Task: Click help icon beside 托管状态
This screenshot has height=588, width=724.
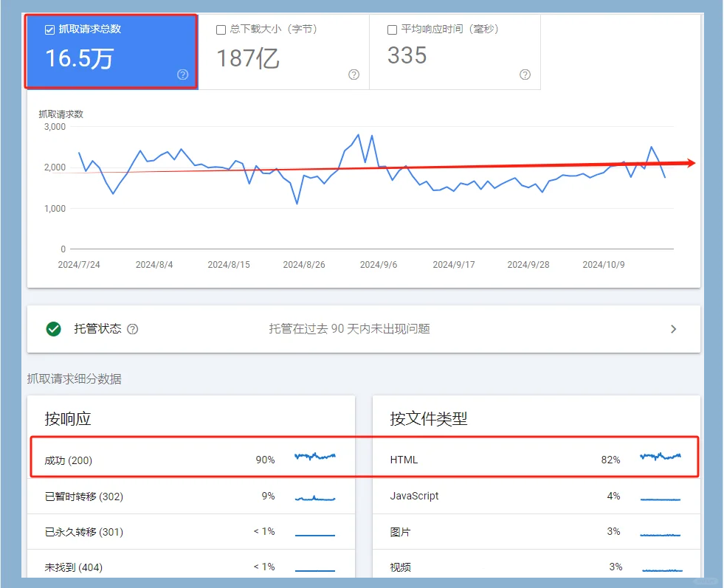Action: 133,329
